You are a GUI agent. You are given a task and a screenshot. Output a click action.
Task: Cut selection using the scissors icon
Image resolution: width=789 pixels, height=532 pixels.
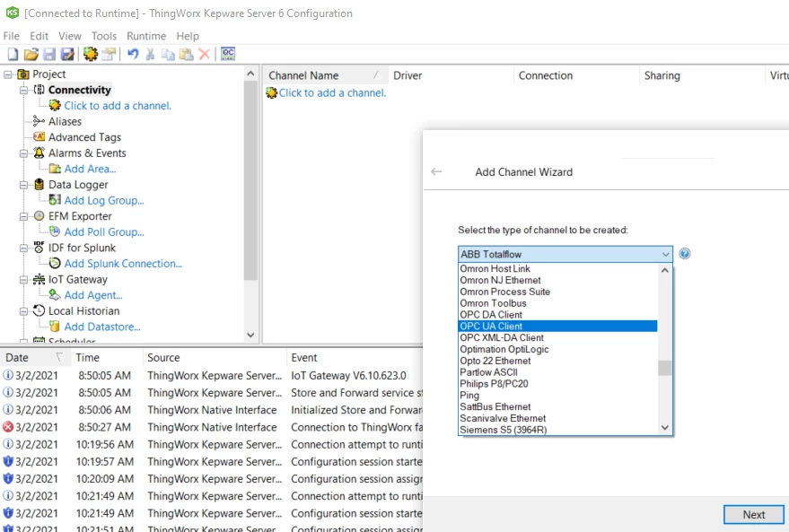149,56
